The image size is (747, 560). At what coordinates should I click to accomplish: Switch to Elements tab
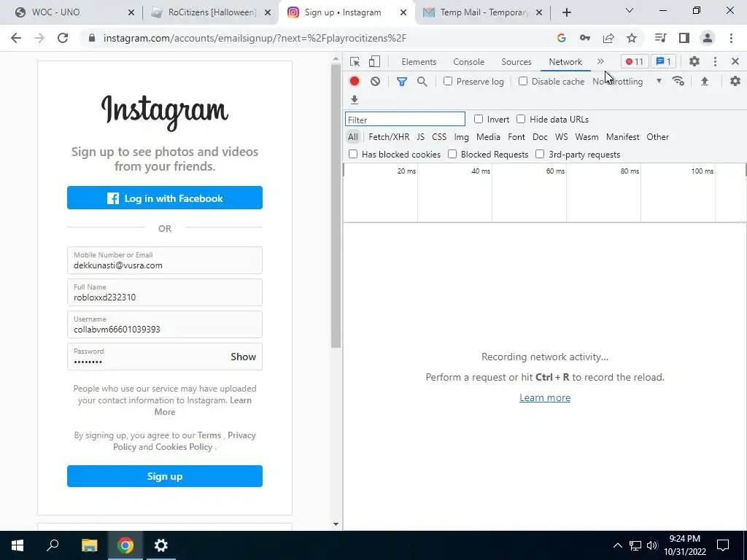419,62
